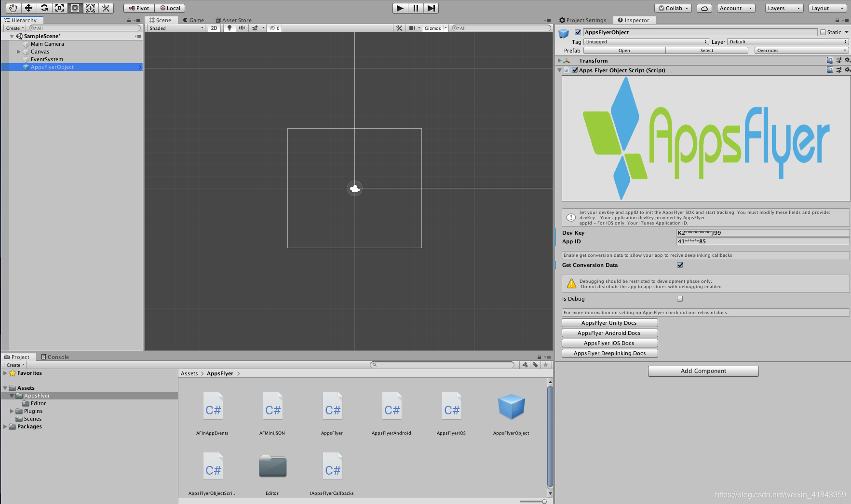The height and width of the screenshot is (504, 851).
Task: Click the AppsFlyer iOS Docs button
Action: click(x=609, y=343)
